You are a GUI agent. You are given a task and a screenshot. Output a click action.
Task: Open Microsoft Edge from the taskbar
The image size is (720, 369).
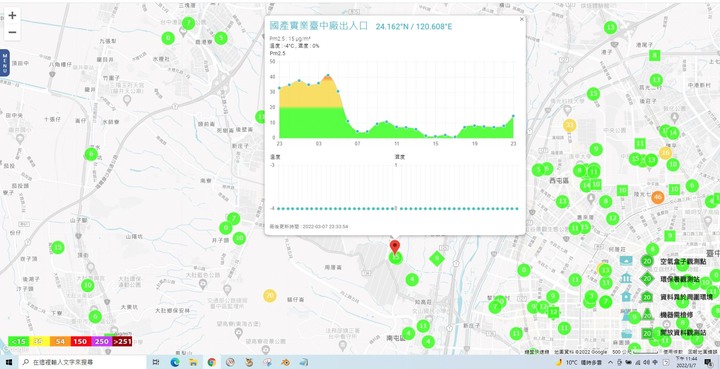click(174, 362)
